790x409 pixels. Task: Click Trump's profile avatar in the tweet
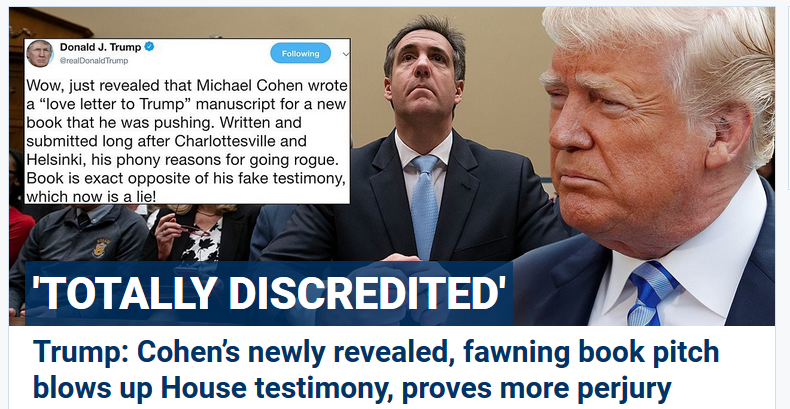coord(40,53)
